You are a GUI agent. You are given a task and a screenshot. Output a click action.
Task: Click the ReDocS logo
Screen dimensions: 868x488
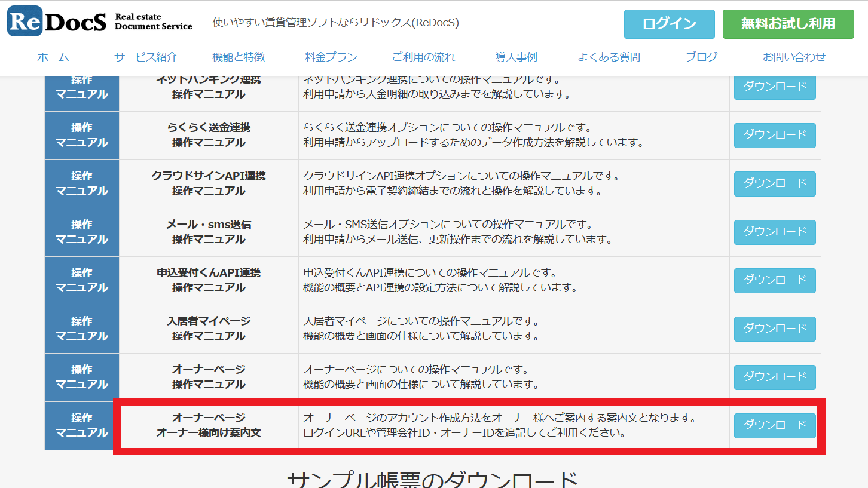coord(100,22)
